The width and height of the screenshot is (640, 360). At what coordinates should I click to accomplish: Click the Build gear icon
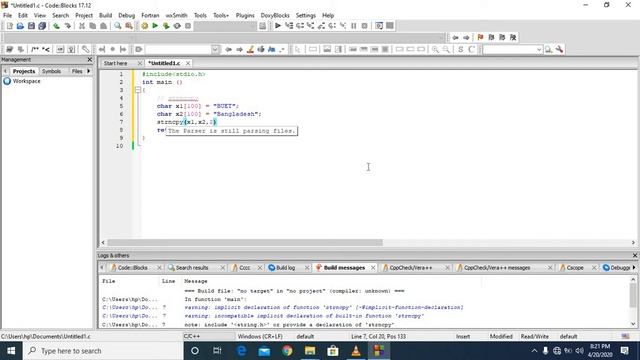point(144,26)
